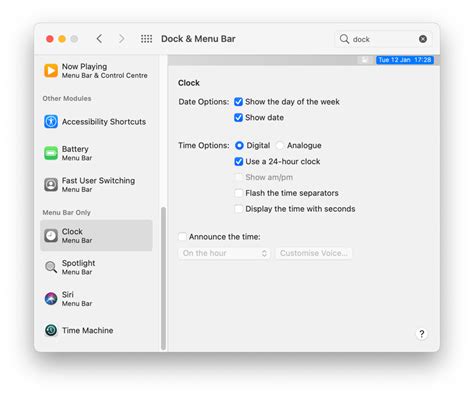
Task: Click the Fast User Switching icon
Action: pos(51,184)
